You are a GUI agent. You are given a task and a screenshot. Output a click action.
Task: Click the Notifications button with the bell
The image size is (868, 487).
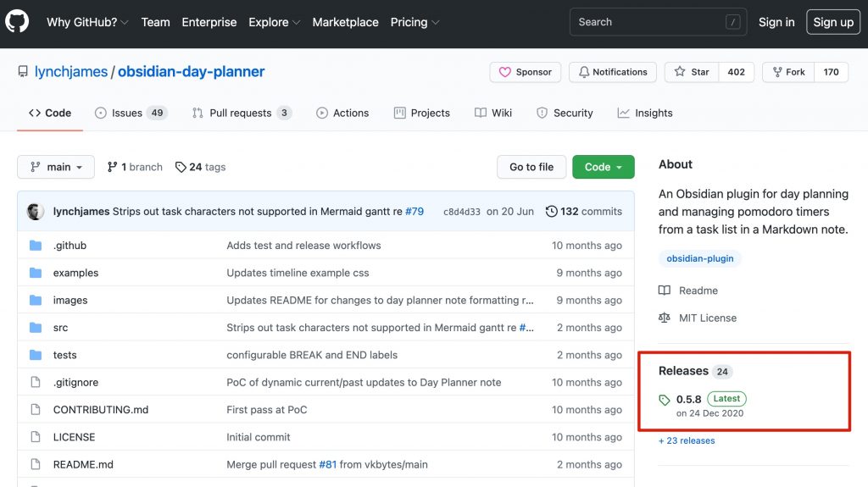[x=613, y=72]
